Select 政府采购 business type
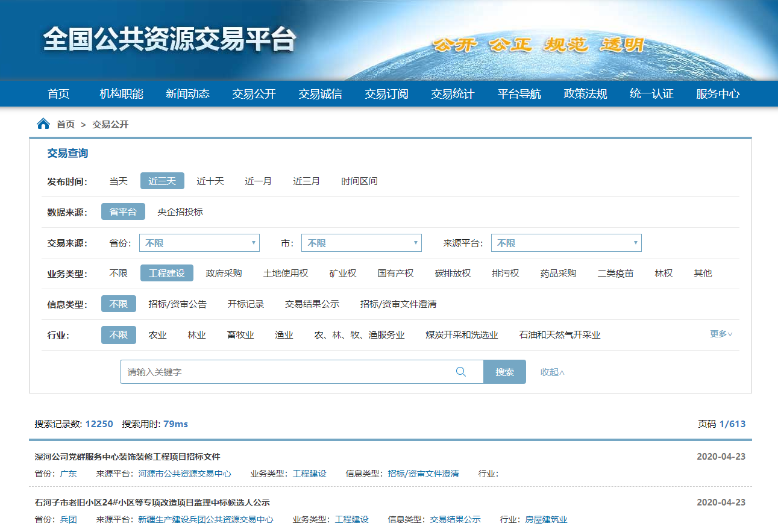The image size is (778, 532). (224, 274)
